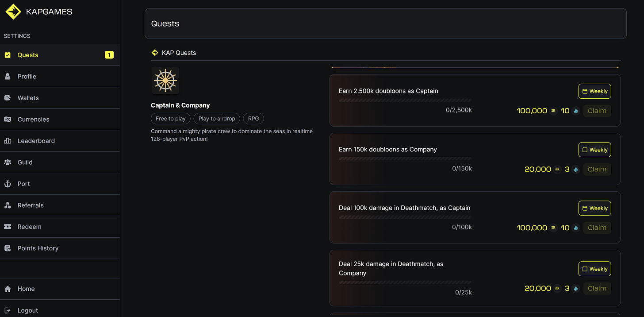Open the Quests menu item
Viewport: 644px width, 317px height.
click(60, 55)
